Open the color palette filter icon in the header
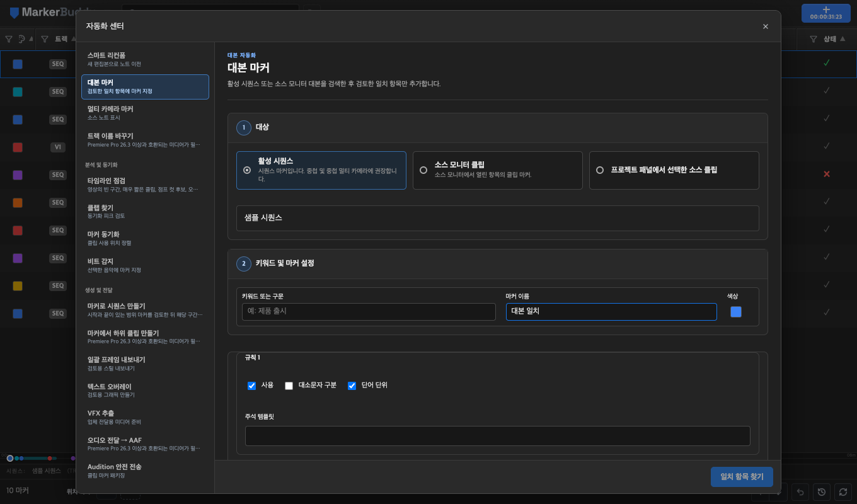This screenshot has width=857, height=504. click(x=22, y=39)
